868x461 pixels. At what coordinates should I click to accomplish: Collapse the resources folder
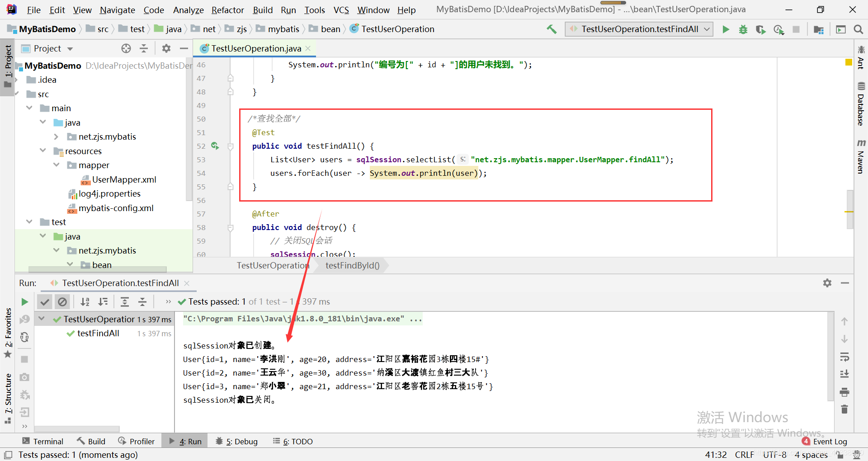pos(43,151)
